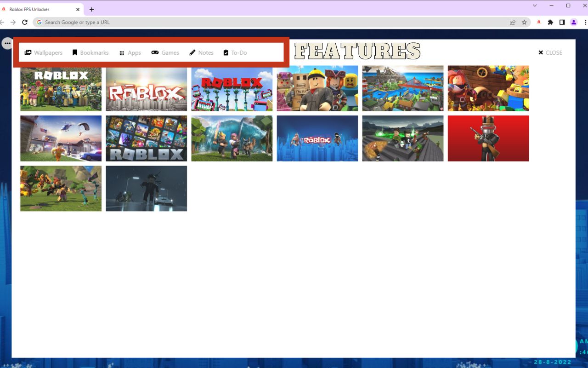Select the giant wave with characters wallpaper
588x368 pixels.
coord(232,138)
